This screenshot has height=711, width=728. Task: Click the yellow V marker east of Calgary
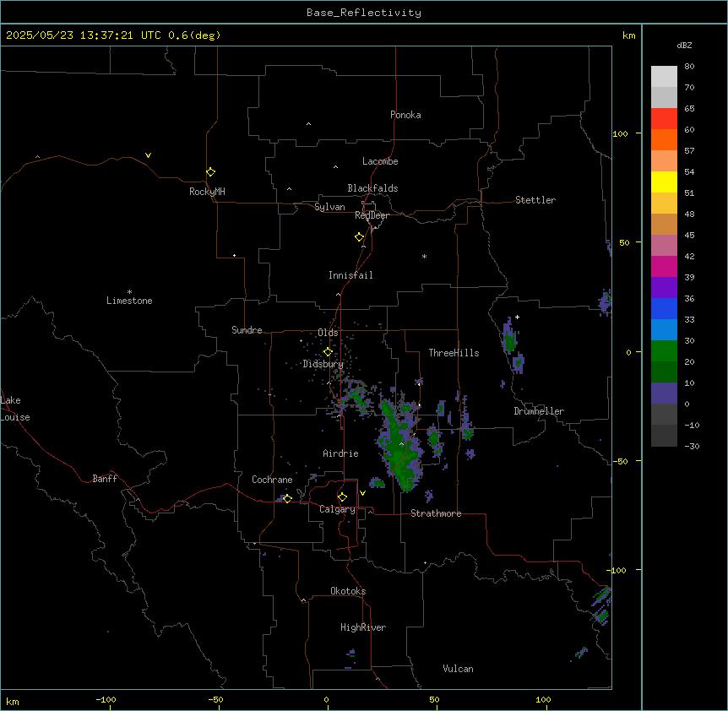point(362,493)
